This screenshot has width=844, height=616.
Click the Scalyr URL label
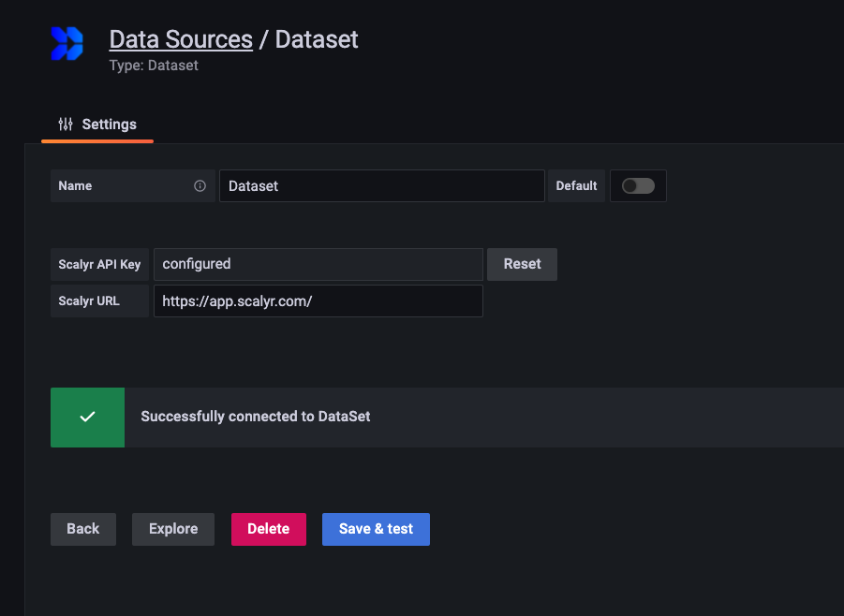pos(89,301)
